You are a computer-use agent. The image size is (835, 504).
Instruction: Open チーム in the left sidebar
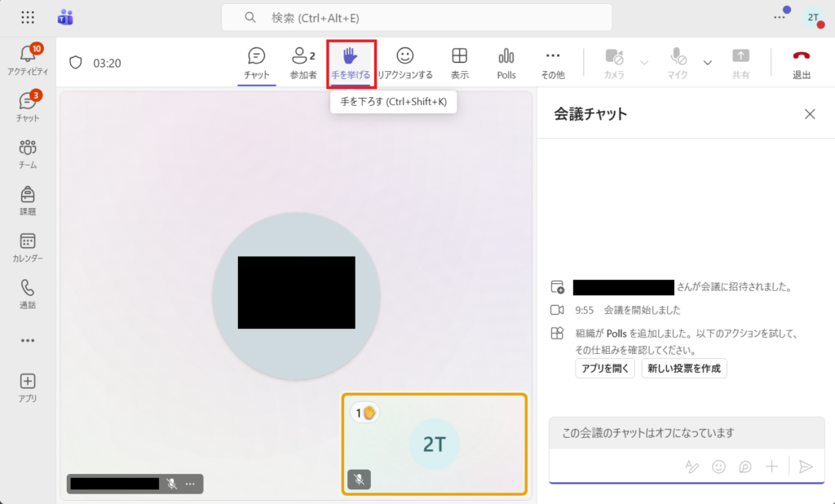pyautogui.click(x=28, y=153)
